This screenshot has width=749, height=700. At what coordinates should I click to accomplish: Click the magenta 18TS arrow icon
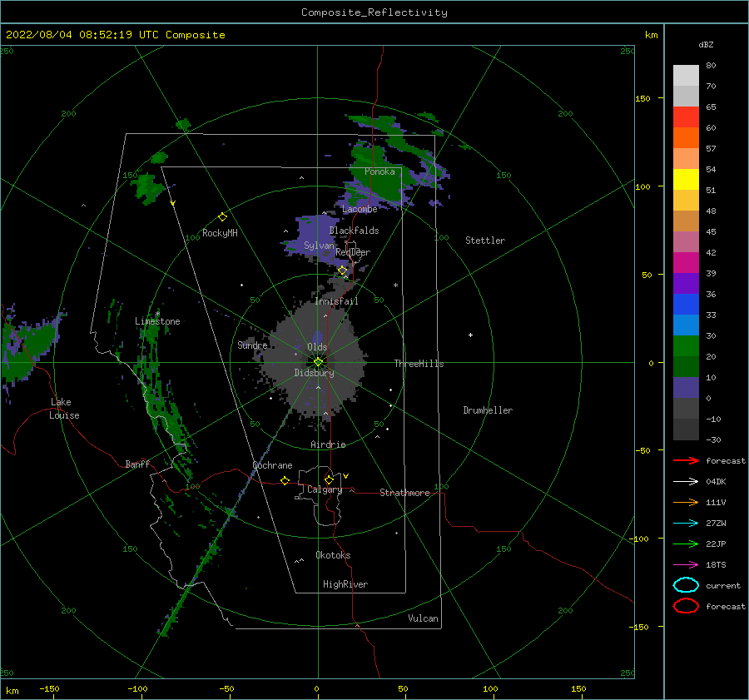(686, 565)
